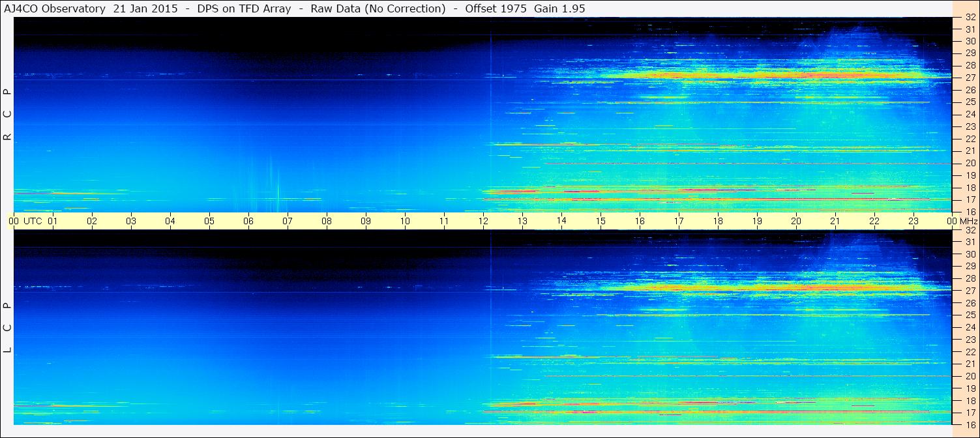Click 'Gain 1.95' value in header
This screenshot has width=980, height=438.
(559, 9)
